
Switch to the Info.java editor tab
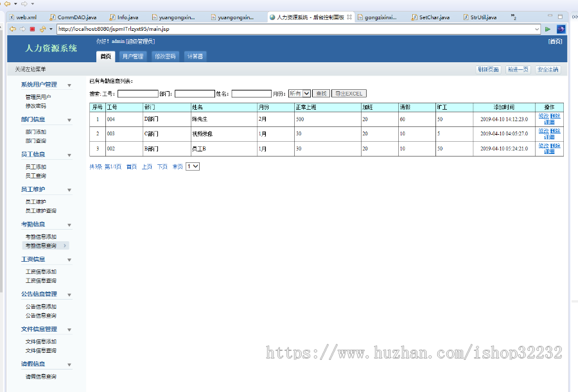pos(124,17)
